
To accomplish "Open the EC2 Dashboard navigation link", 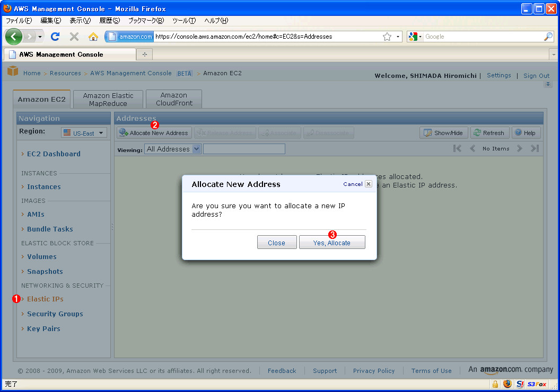I will click(54, 154).
